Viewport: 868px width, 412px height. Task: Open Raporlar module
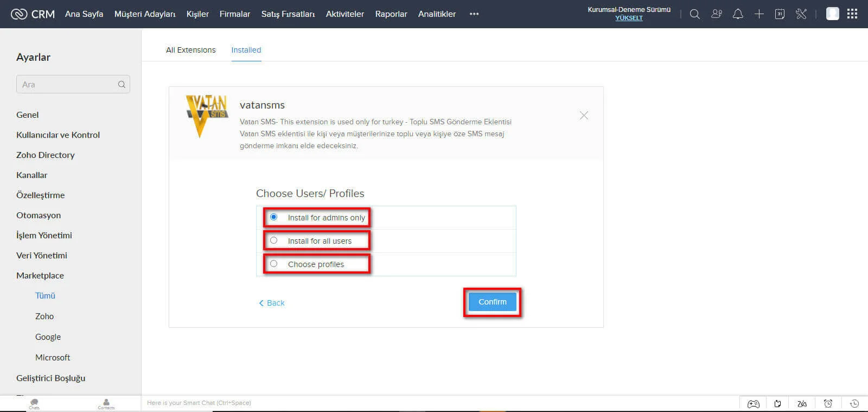[x=391, y=14]
